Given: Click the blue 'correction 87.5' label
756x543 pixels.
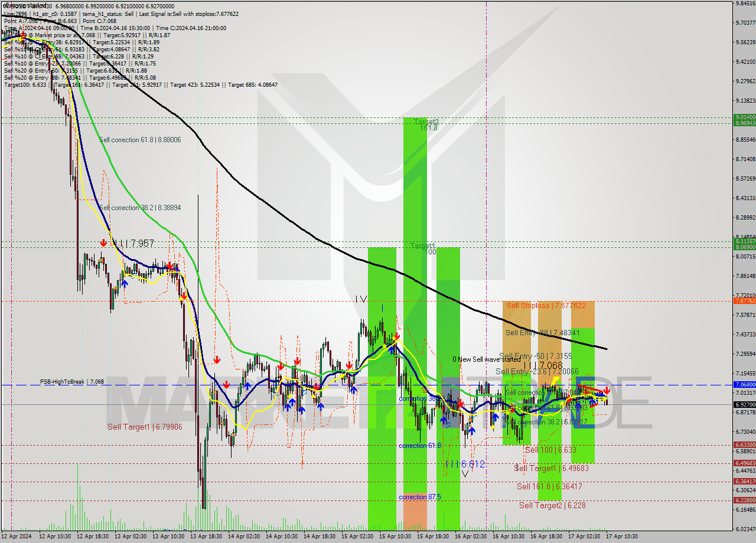Looking at the screenshot, I should point(420,497).
